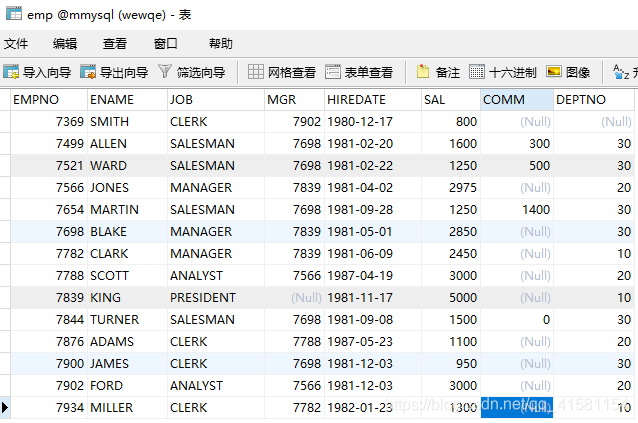Screen dimensions: 638x423
Task: Click the ENAME column header
Action: coord(127,100)
